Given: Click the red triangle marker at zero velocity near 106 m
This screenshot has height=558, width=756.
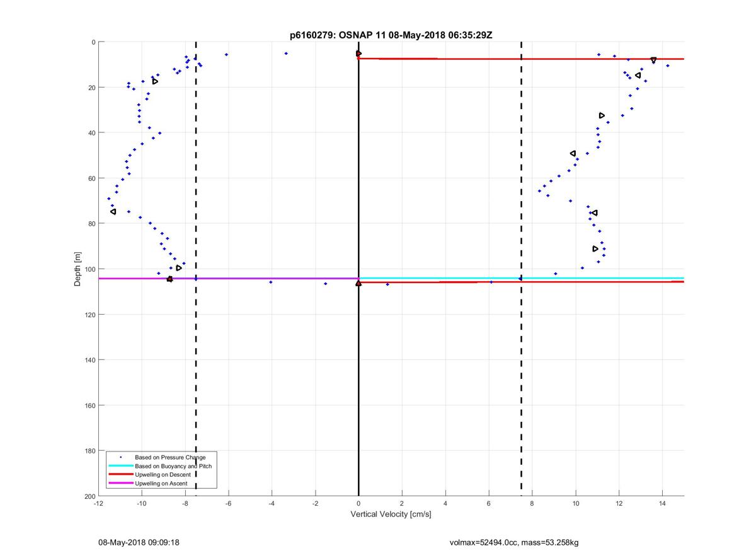Looking at the screenshot, I should pos(358,284).
